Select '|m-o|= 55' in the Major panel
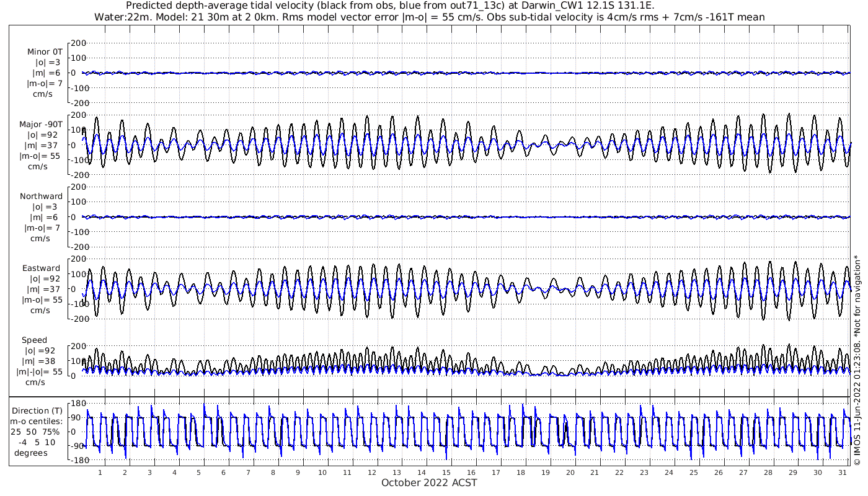The width and height of the screenshot is (868, 496). click(41, 156)
